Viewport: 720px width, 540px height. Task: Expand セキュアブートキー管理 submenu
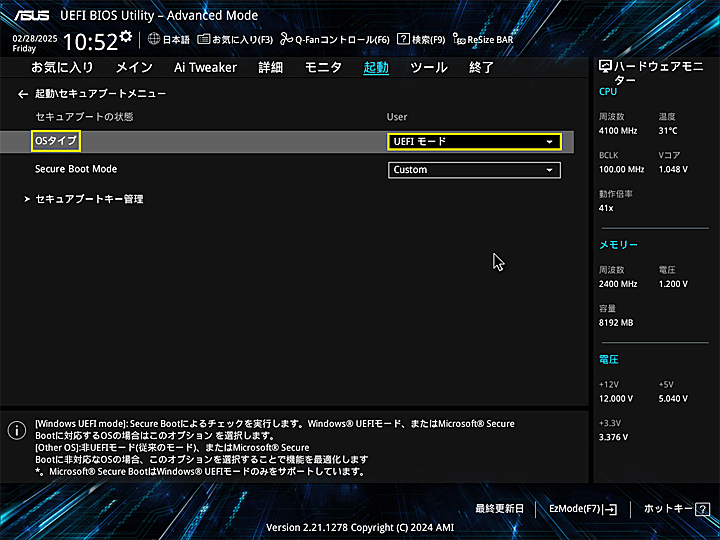[x=89, y=199]
